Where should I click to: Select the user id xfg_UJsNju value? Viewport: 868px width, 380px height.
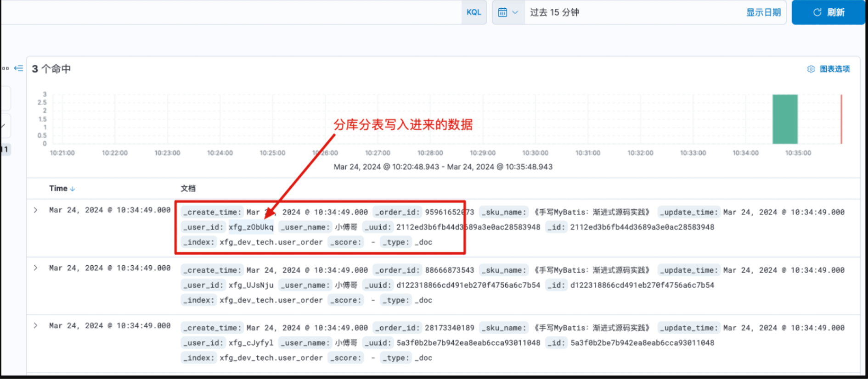coord(251,285)
